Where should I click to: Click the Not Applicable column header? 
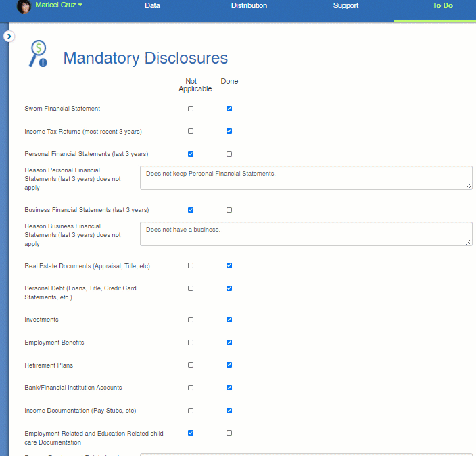click(195, 85)
